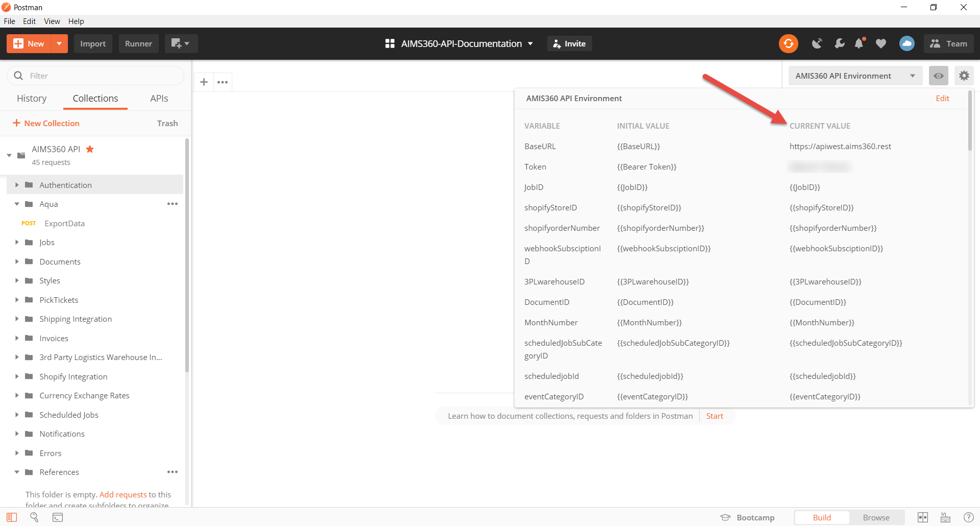Collapse the Aqua folder
The width and height of the screenshot is (980, 526).
coord(16,204)
